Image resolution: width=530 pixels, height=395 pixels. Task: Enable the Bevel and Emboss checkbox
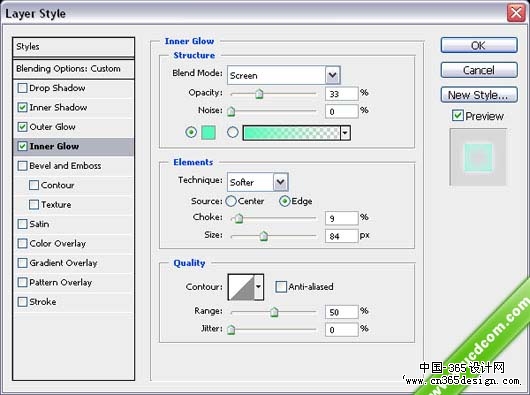[22, 166]
